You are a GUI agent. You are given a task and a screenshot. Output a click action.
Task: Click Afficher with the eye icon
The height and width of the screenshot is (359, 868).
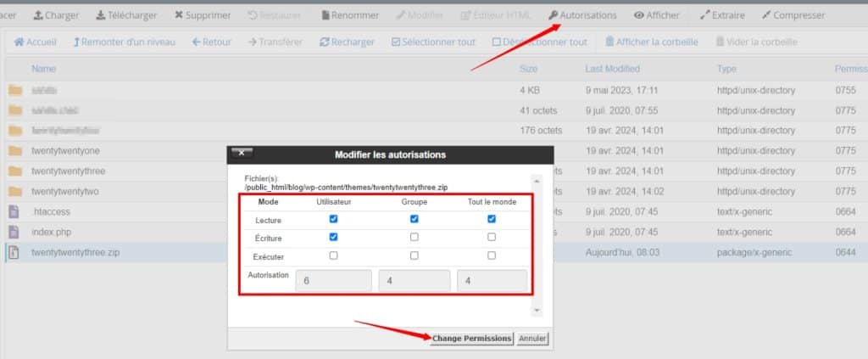[x=657, y=15]
